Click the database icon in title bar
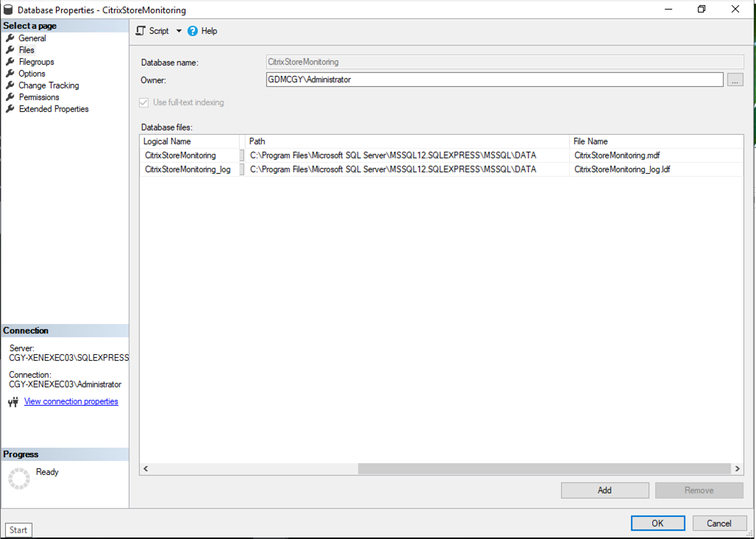 (8, 10)
